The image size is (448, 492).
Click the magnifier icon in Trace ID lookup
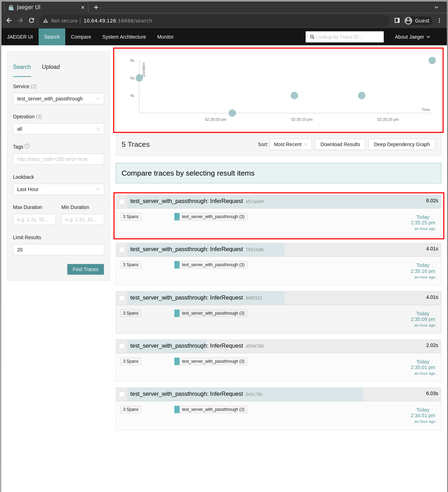[312, 37]
